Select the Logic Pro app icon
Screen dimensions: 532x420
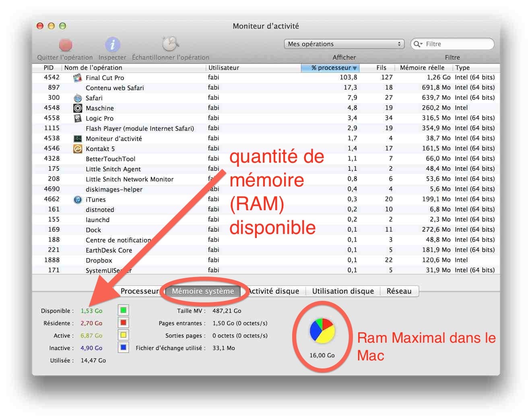pos(78,118)
